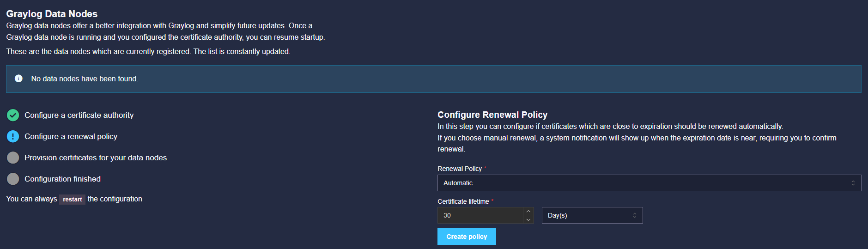Click the No data nodes found banner
This screenshot has height=249, width=868.
(433, 79)
